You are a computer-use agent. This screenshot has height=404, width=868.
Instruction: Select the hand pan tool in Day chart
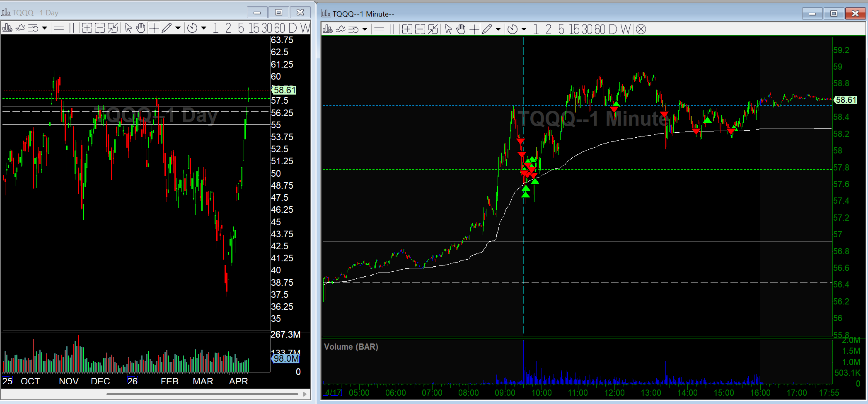click(141, 28)
